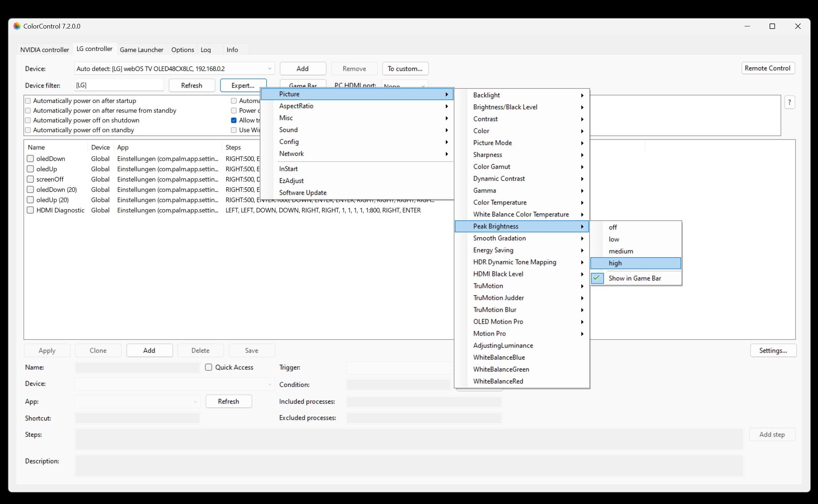The image size is (818, 504).
Task: Check the screenOff preset checkbox
Action: click(x=30, y=179)
